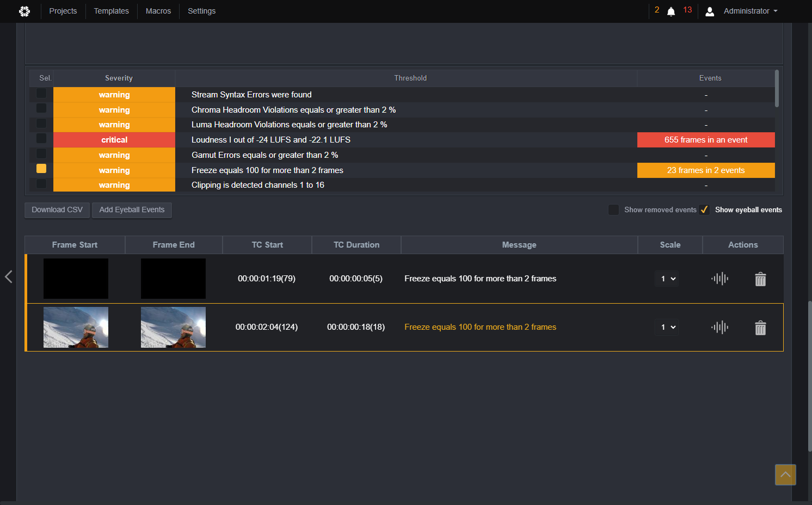Click the application logo icon
This screenshot has height=505, width=812.
pyautogui.click(x=24, y=11)
